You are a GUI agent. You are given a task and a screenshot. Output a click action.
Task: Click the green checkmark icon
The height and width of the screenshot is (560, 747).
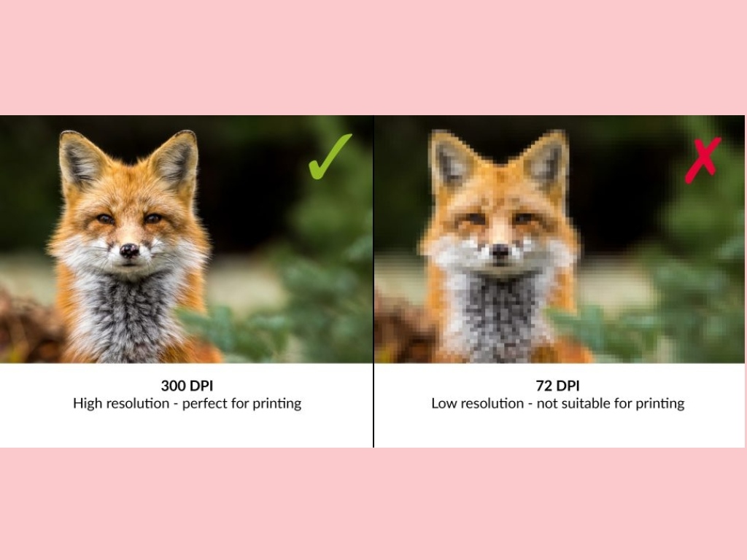[x=330, y=157]
